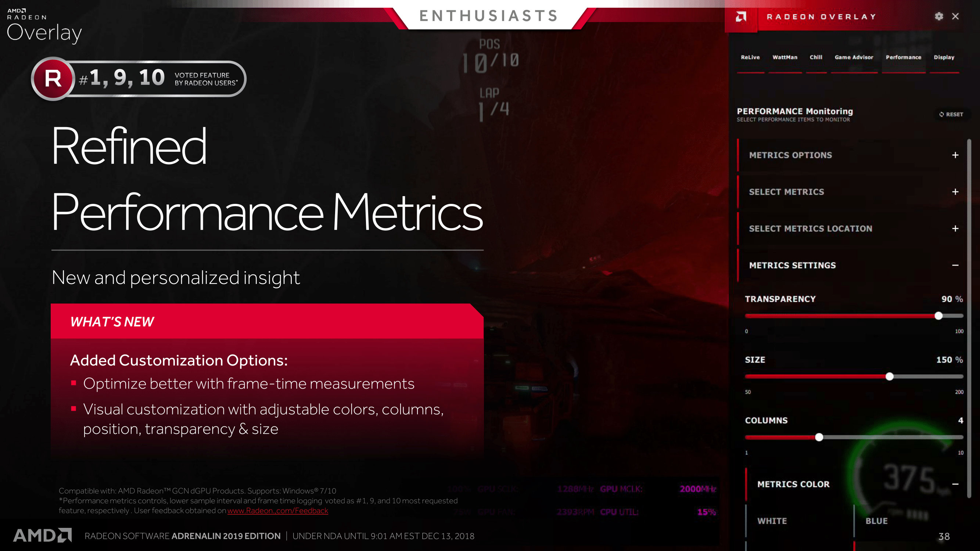Drag the Transparency slider to adjust
Image resolution: width=980 pixels, height=551 pixels.
click(939, 316)
